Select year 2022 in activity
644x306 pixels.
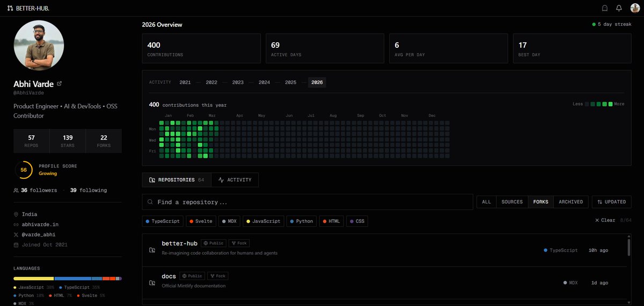click(211, 82)
